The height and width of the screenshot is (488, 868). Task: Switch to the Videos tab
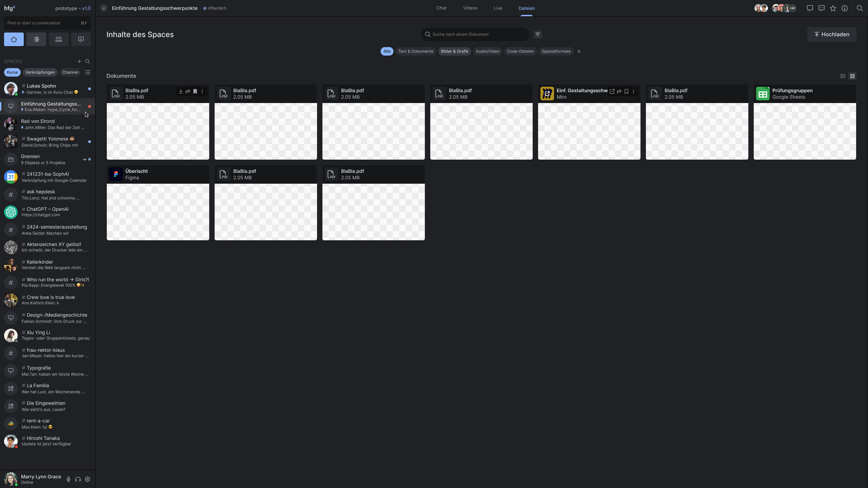pyautogui.click(x=470, y=8)
